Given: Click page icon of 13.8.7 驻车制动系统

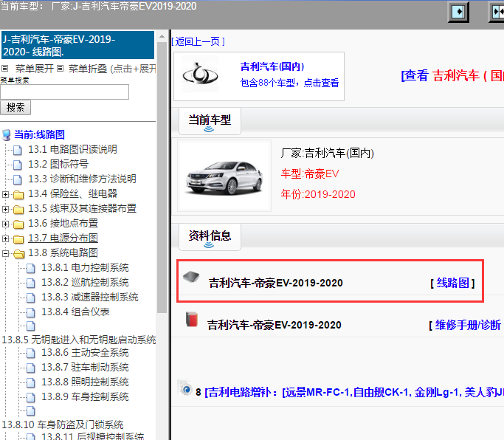Looking at the screenshot, I should tap(31, 368).
